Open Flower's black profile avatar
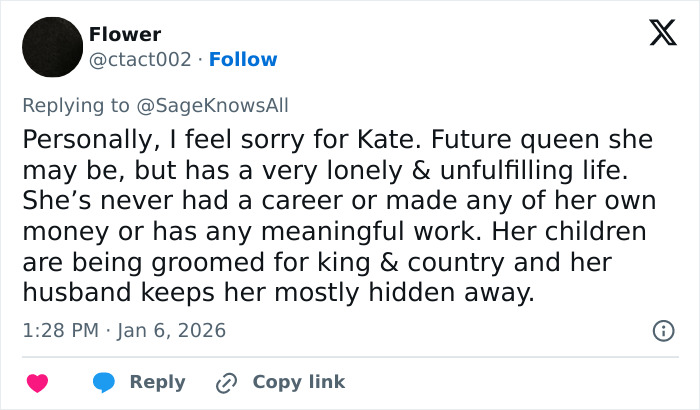 coord(50,47)
